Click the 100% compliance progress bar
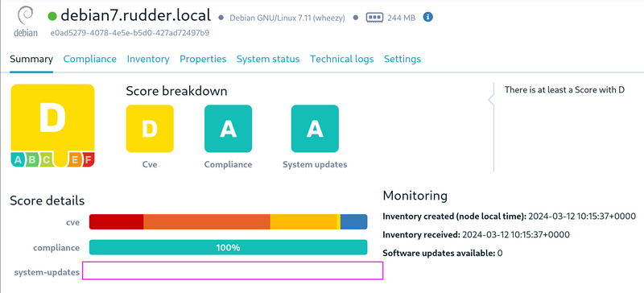 tap(228, 247)
